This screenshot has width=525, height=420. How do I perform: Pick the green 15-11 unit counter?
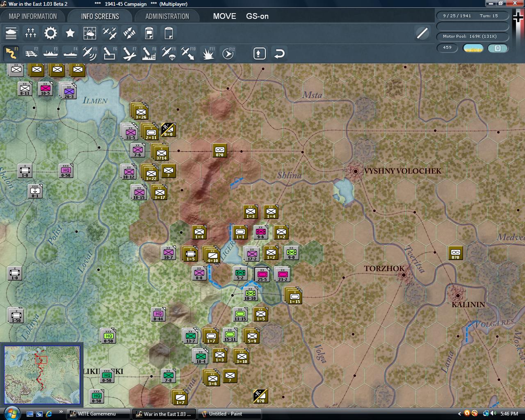(x=230, y=336)
